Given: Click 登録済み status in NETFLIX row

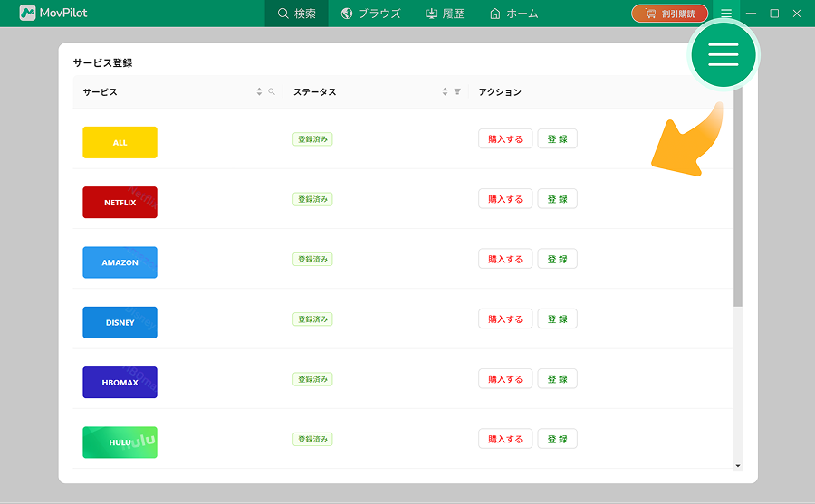Looking at the screenshot, I should [x=312, y=199].
